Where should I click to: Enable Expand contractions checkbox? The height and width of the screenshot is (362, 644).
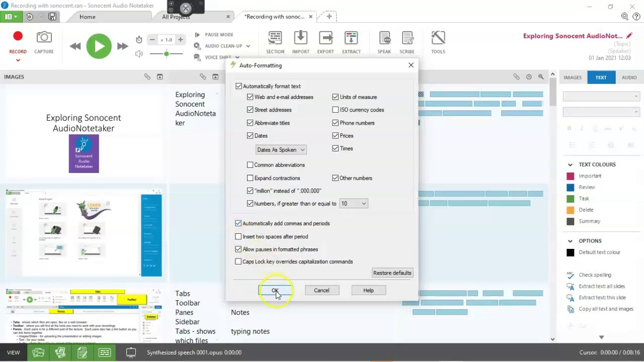pos(250,178)
